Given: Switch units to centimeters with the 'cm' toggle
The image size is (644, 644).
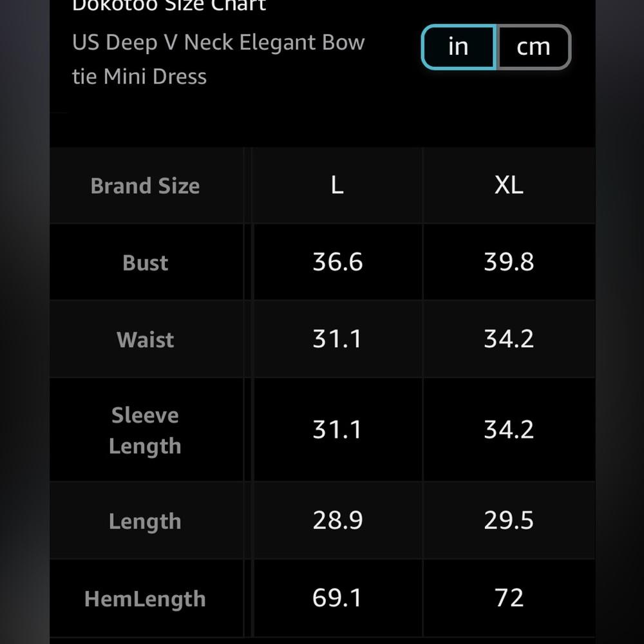Looking at the screenshot, I should tap(533, 47).
